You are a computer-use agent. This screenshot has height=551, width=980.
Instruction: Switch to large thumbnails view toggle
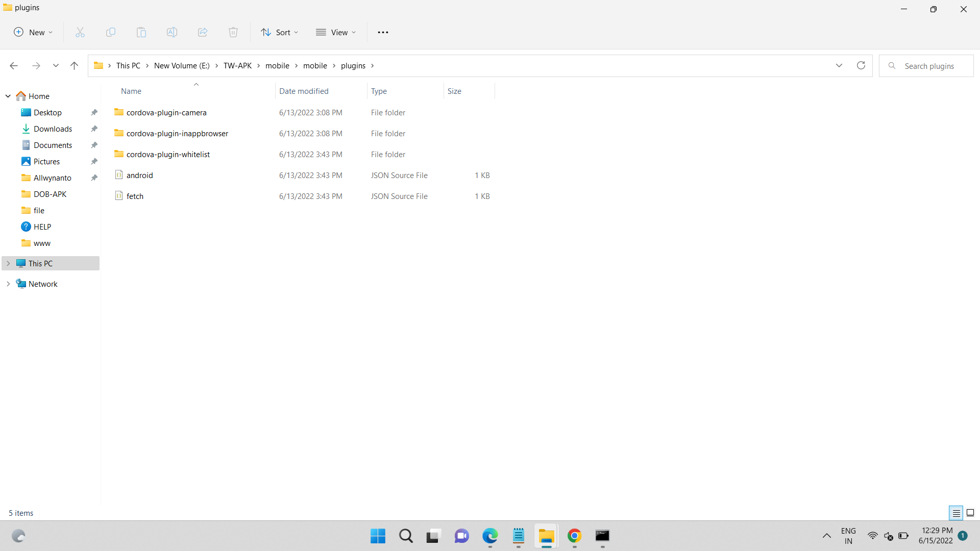[x=970, y=513]
